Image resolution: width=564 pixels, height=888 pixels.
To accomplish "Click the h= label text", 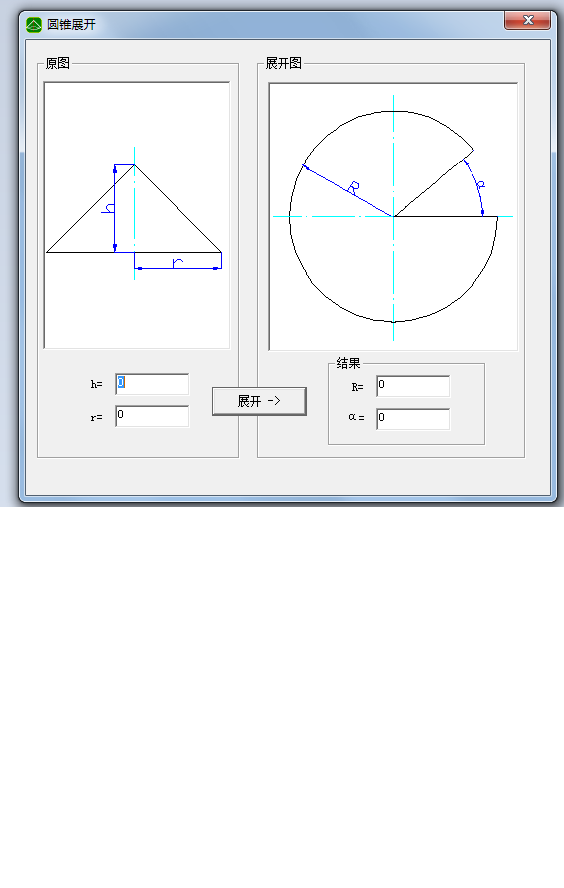I will (x=96, y=385).
